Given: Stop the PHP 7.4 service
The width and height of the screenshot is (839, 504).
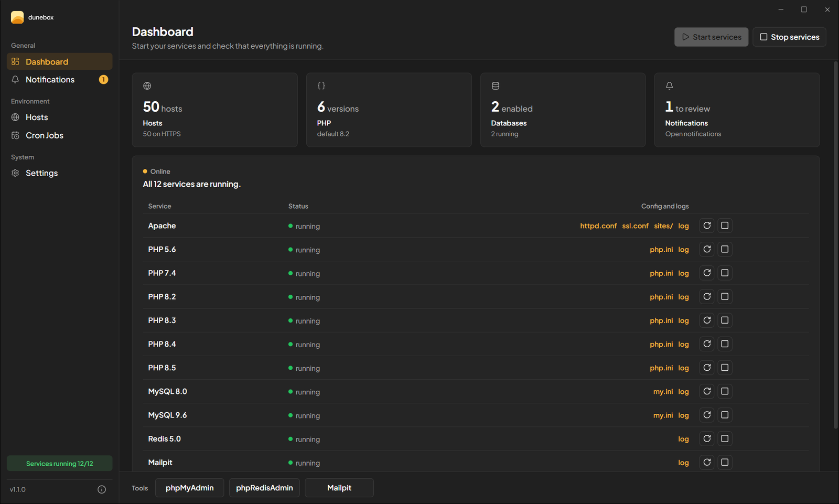Looking at the screenshot, I should (x=725, y=273).
